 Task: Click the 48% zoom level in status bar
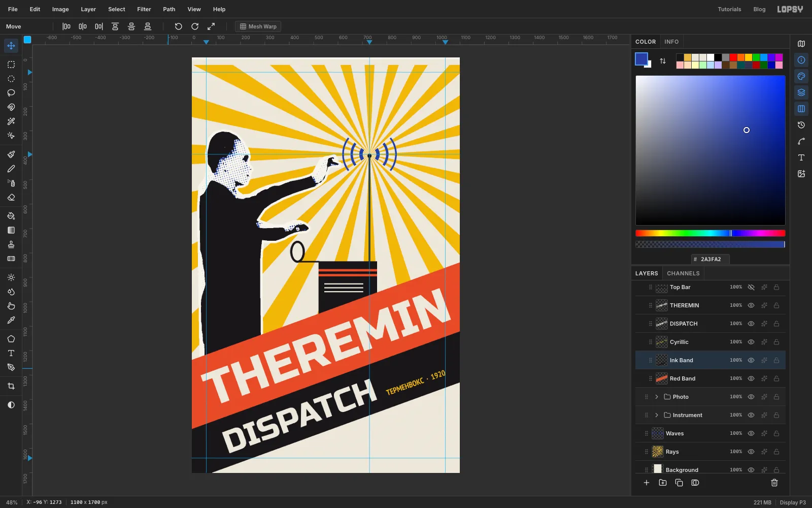point(12,502)
